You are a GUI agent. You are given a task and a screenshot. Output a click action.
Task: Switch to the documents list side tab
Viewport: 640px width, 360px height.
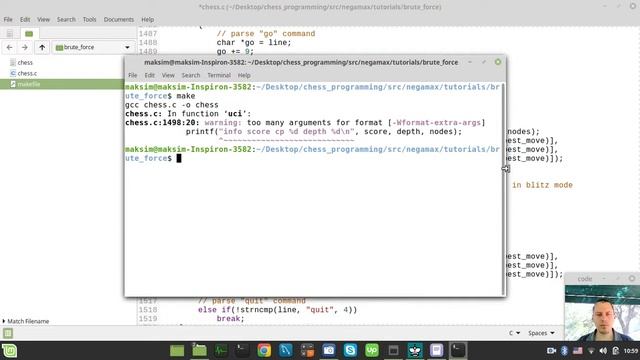tap(9, 33)
